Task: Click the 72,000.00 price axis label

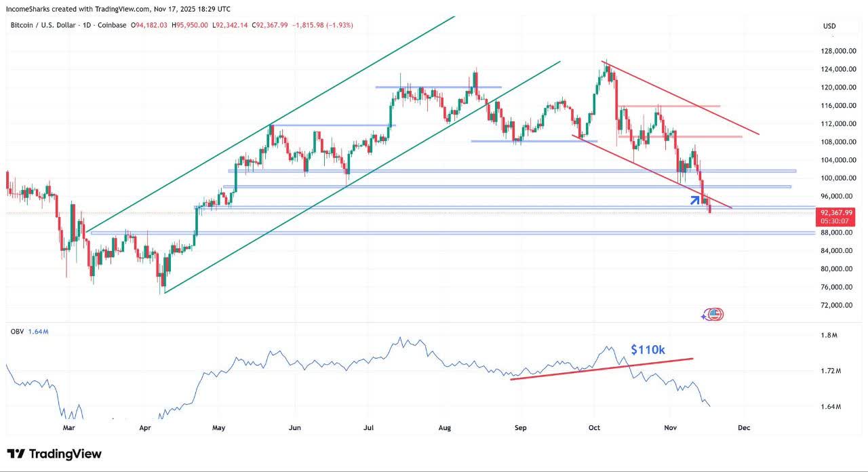Action: (x=837, y=305)
